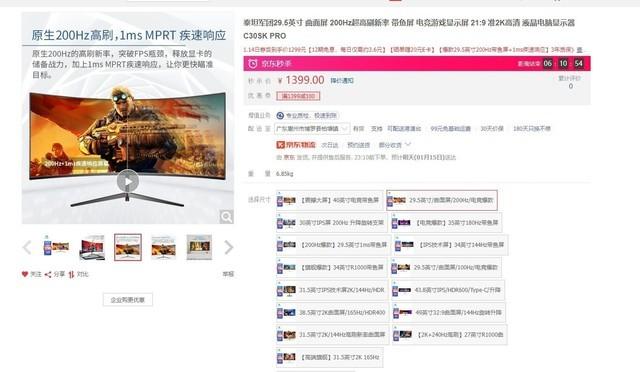Choose 29.5-inch curved 100Hz esports option

point(446,268)
